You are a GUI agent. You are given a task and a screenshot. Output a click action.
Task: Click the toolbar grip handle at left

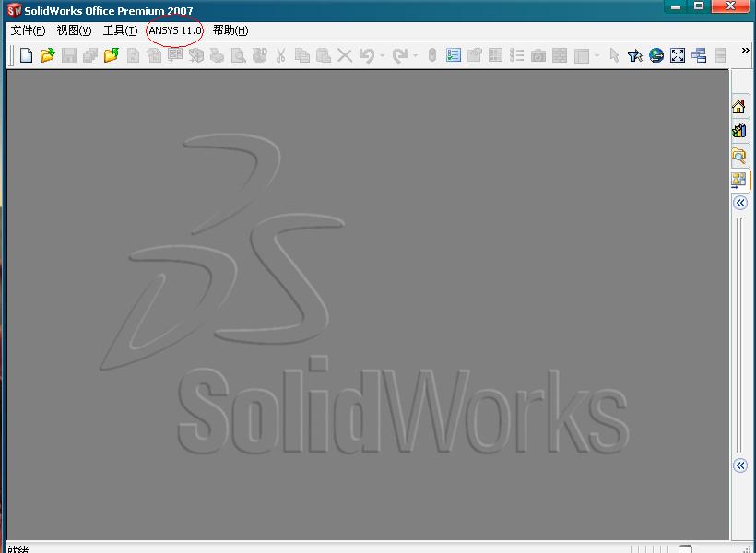(12, 55)
